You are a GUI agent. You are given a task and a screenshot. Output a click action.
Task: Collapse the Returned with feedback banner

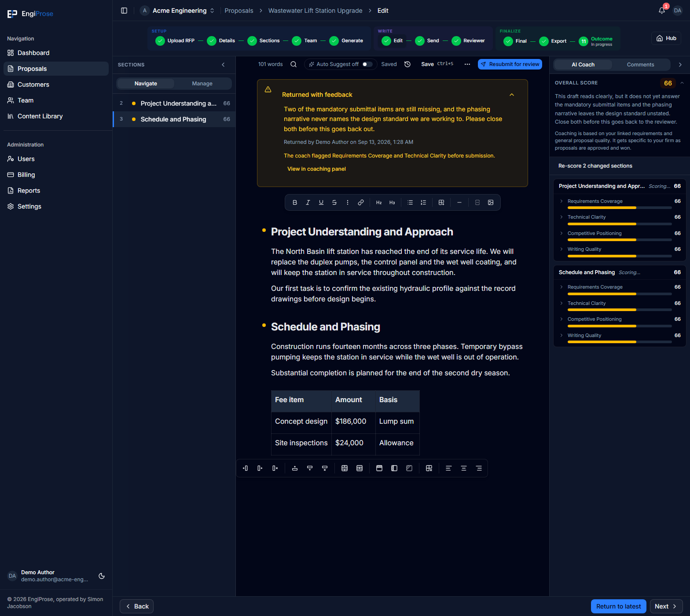pos(512,95)
